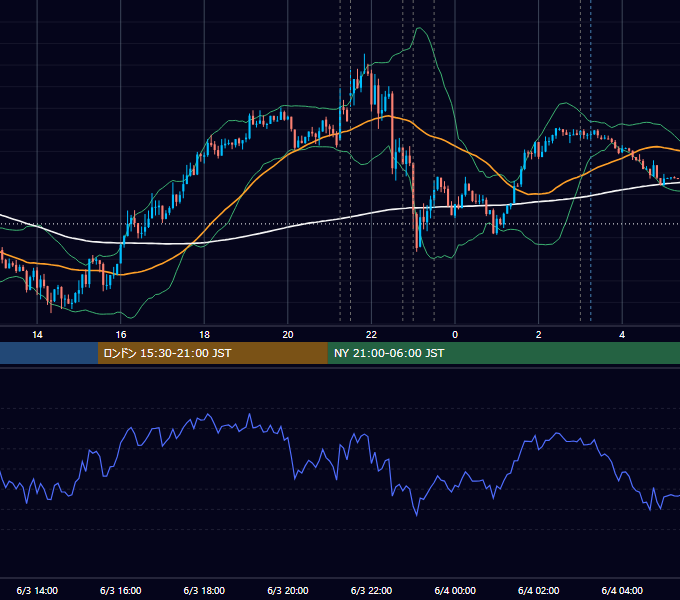680x600 pixels.
Task: Click the 6/3 22:00 label on the lower axis
Action: (x=372, y=591)
